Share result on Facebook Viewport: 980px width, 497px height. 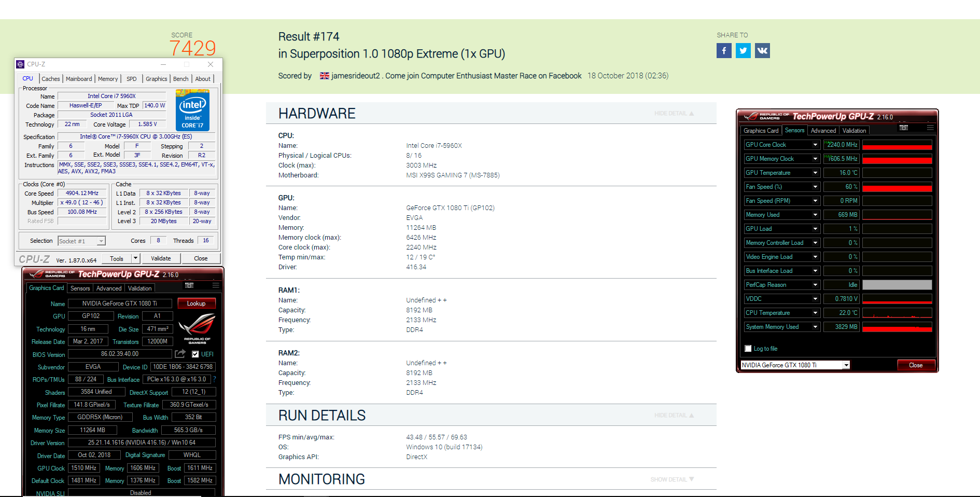[724, 50]
